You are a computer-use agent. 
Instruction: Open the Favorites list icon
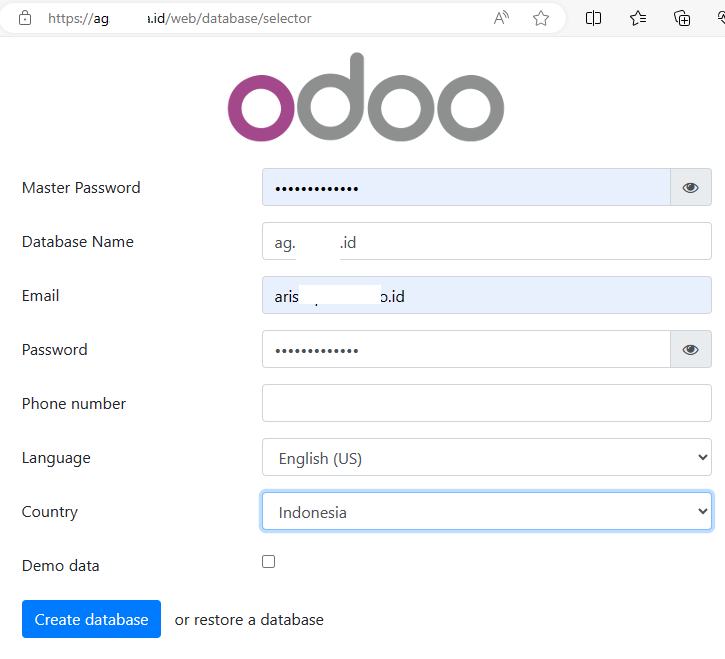pyautogui.click(x=638, y=18)
